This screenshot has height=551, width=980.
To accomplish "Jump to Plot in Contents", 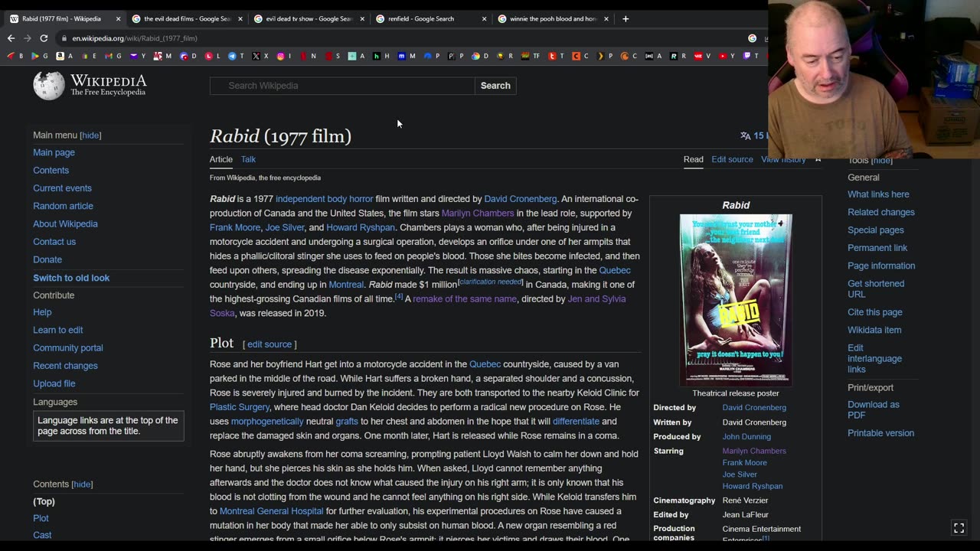I will click(41, 518).
